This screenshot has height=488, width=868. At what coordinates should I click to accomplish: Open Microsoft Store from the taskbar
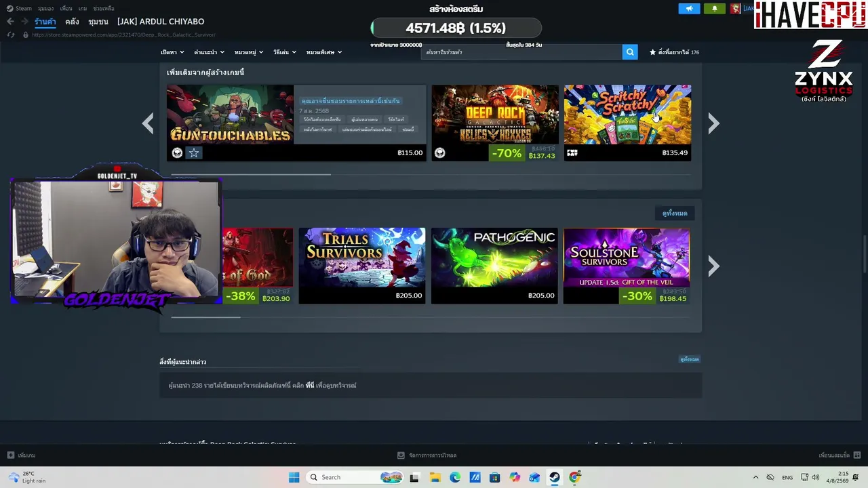point(494,477)
